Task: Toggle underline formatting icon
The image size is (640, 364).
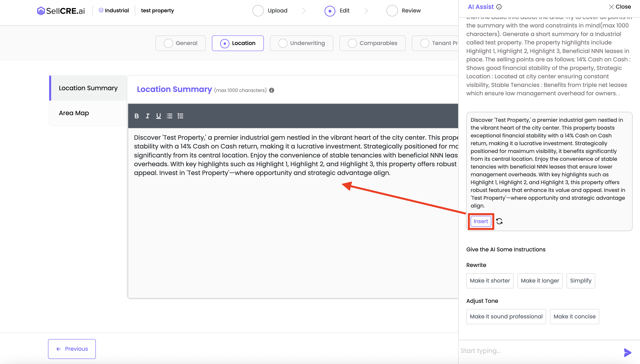Action: (x=158, y=116)
